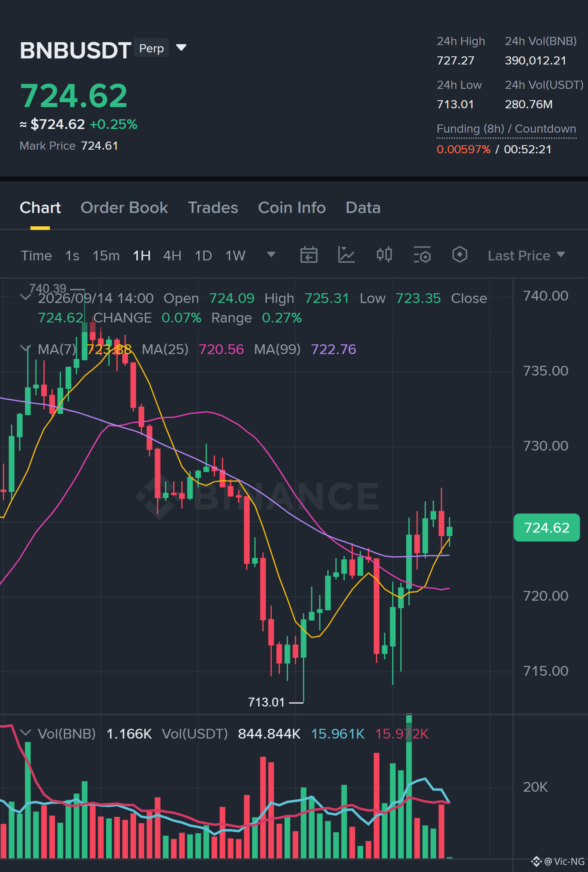
Task: Select the 1D interval
Action: [x=204, y=256]
